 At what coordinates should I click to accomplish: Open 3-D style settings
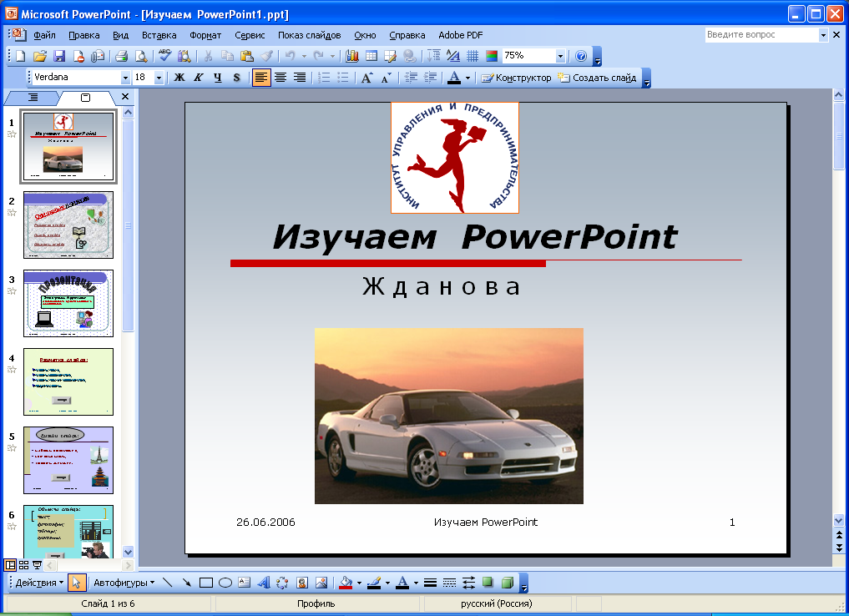click(508, 583)
